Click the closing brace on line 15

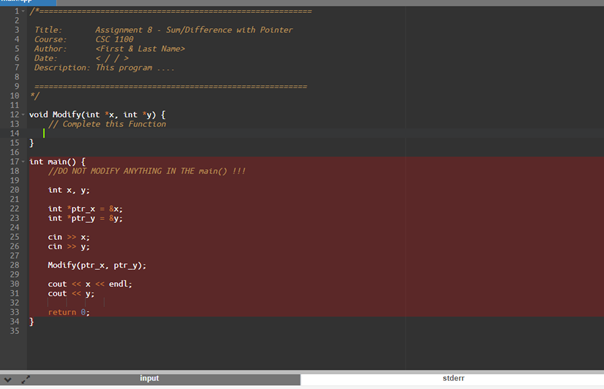coord(32,143)
